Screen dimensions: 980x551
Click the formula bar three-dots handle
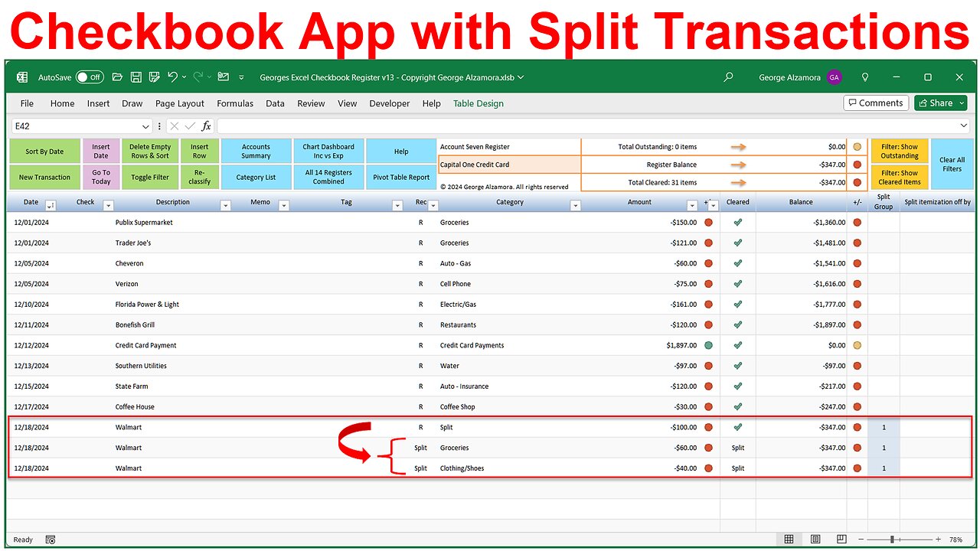tap(159, 126)
